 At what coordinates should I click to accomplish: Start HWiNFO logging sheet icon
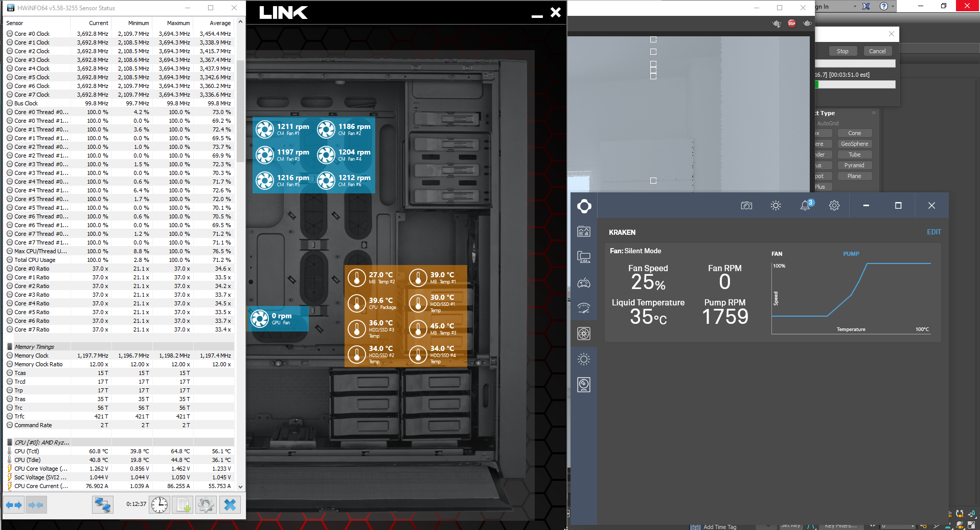(x=183, y=505)
